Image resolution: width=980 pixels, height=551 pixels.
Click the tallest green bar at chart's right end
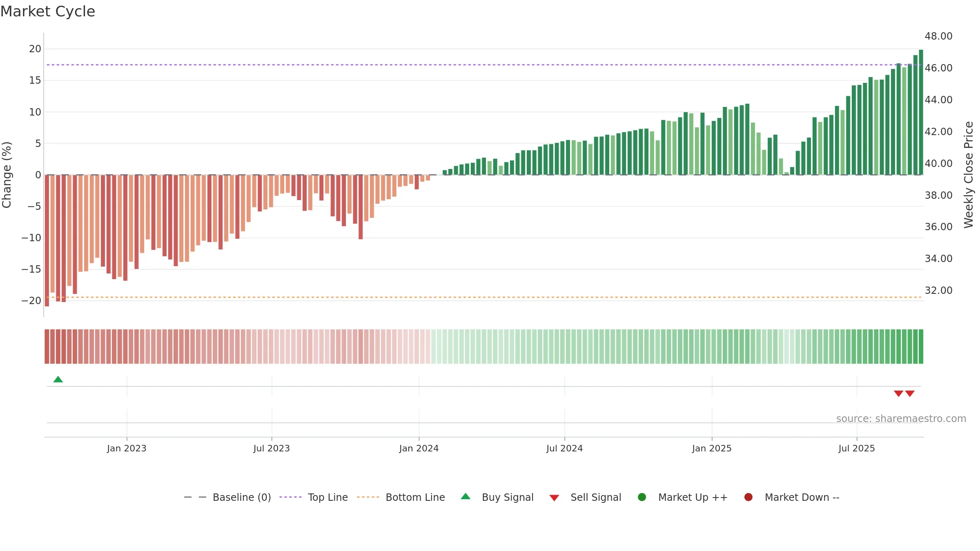point(921,112)
